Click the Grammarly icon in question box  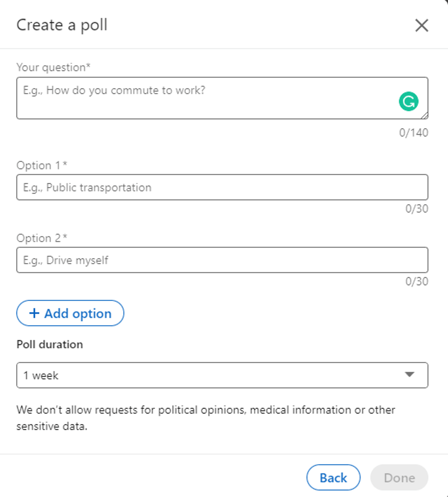point(408,101)
